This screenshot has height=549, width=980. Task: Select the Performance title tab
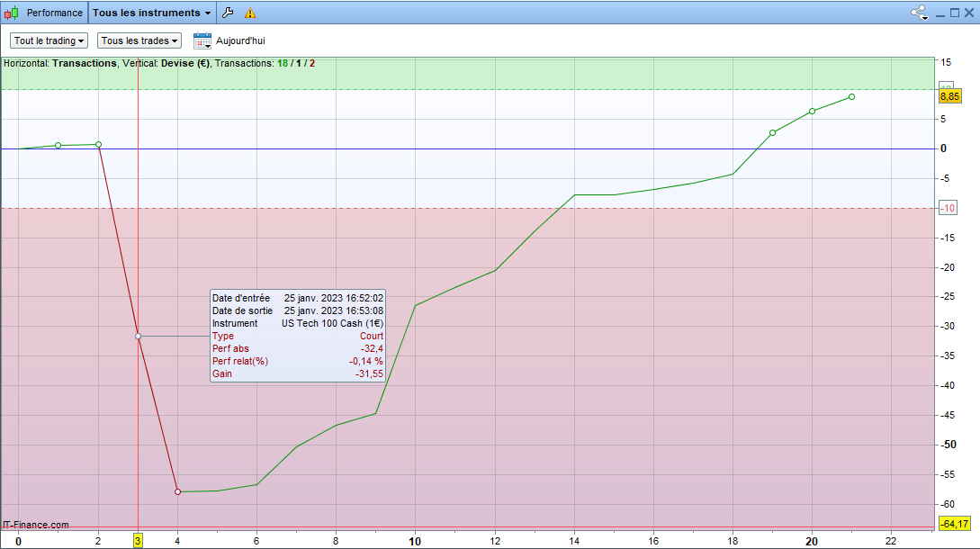coord(54,13)
